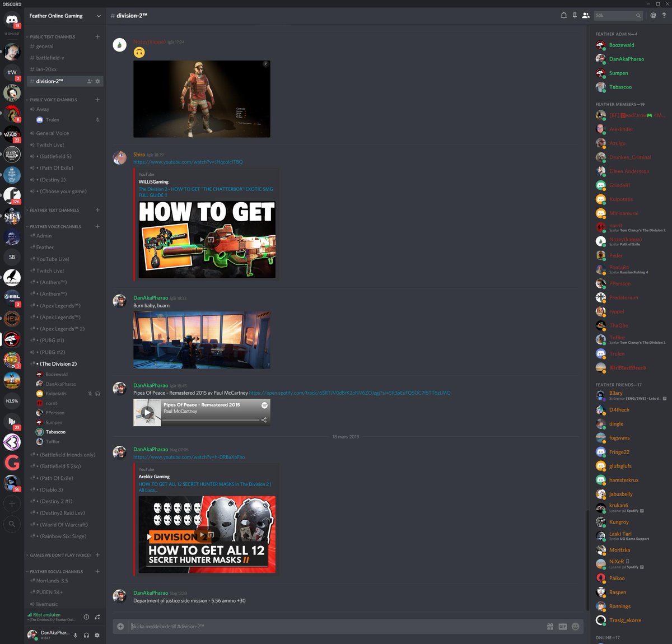Add a server plus icon

point(12,503)
